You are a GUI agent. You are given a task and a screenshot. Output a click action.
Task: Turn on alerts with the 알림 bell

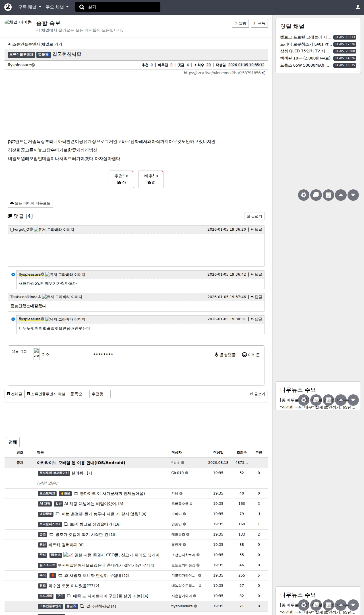pos(240,23)
